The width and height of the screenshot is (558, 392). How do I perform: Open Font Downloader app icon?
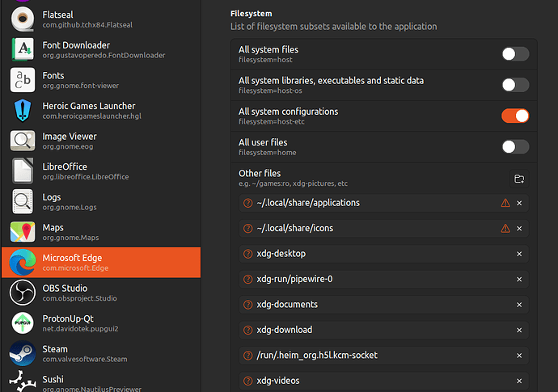coord(23,49)
